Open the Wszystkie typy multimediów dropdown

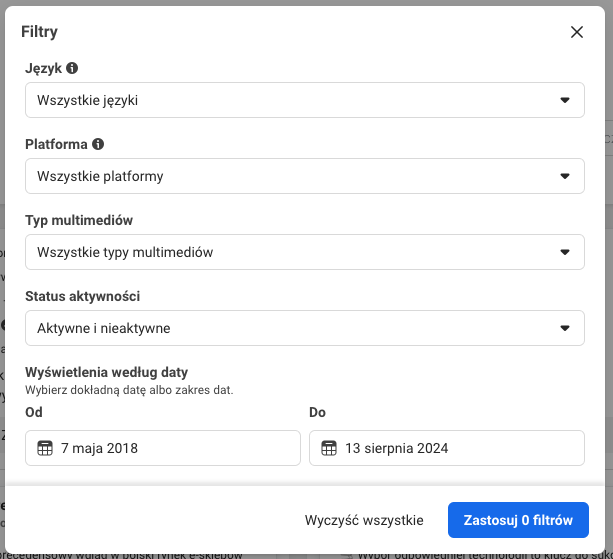pyautogui.click(x=305, y=252)
